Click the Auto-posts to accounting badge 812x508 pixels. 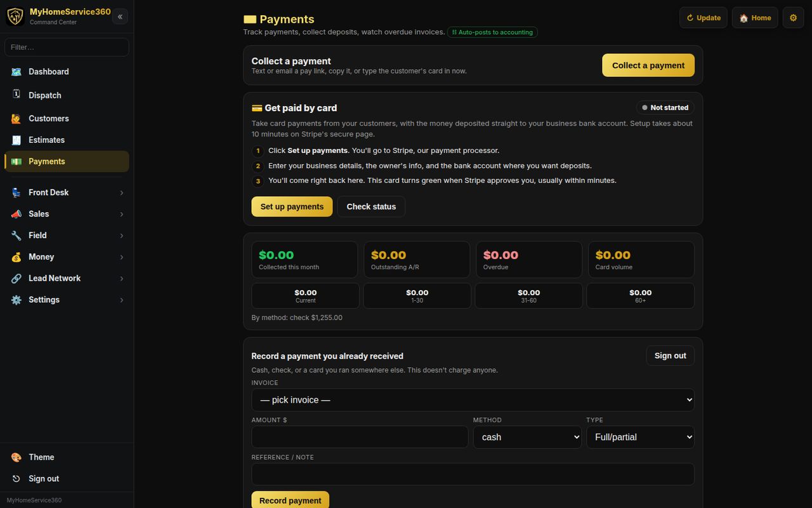click(492, 32)
